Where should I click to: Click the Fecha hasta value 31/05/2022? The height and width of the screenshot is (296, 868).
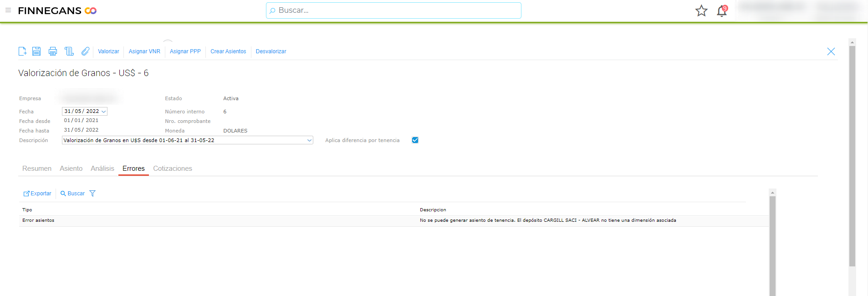coord(81,130)
